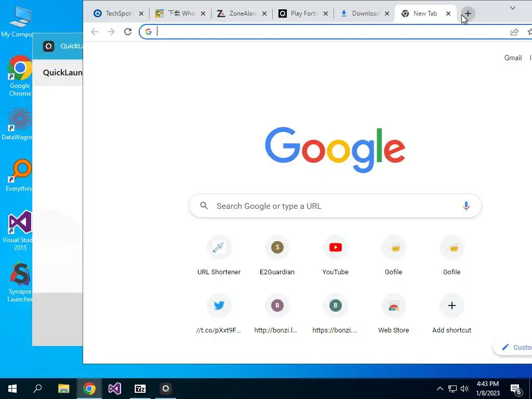
Task: Close the Download tab
Action: click(387, 14)
